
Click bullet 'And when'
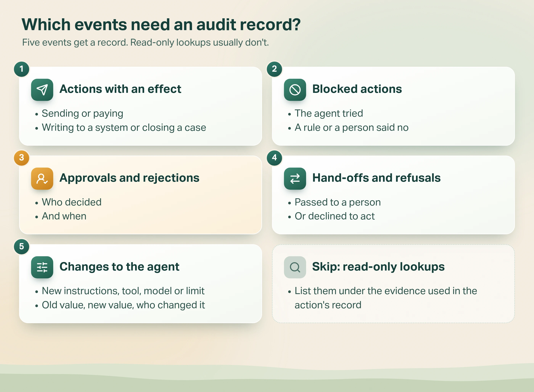tap(64, 216)
